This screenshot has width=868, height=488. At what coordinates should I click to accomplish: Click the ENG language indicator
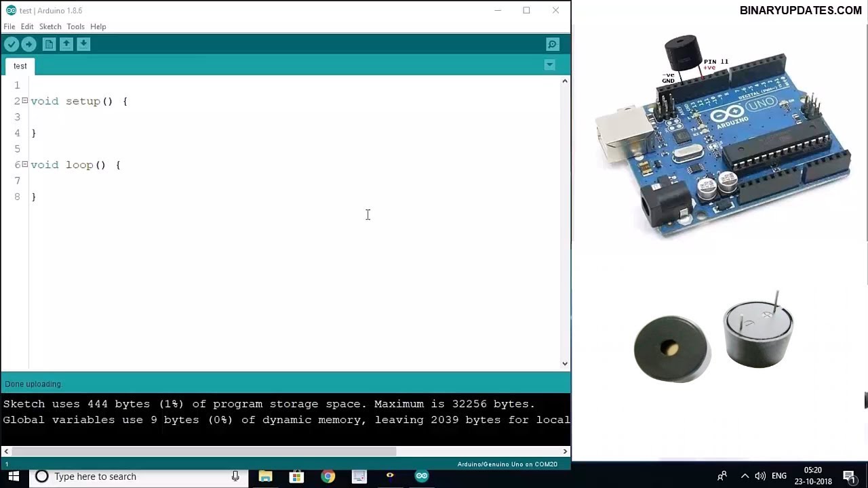click(x=779, y=476)
